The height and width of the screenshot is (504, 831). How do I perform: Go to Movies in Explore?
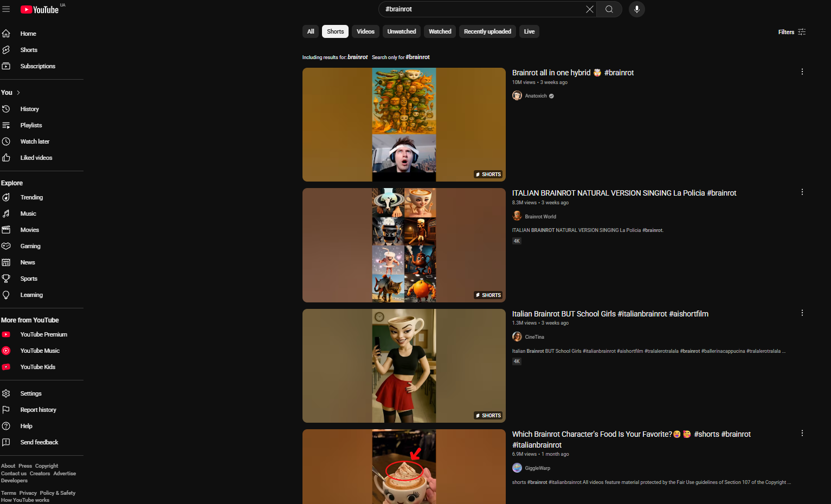[x=29, y=230]
